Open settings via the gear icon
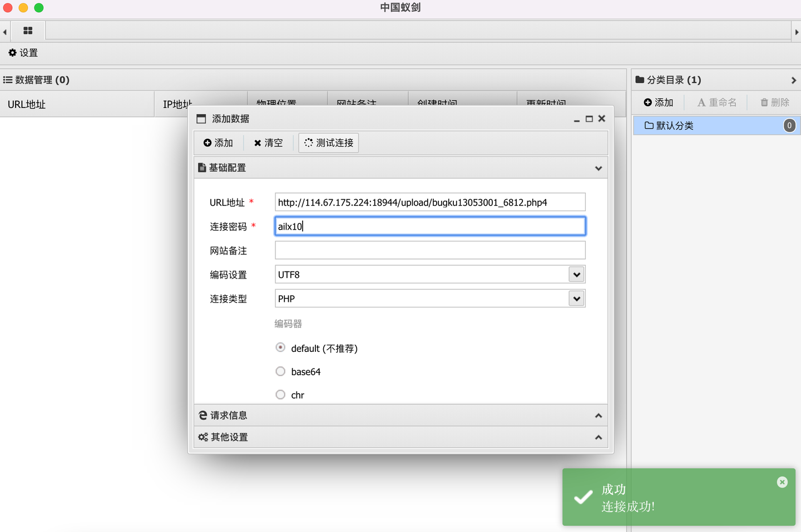801x532 pixels. click(x=12, y=52)
